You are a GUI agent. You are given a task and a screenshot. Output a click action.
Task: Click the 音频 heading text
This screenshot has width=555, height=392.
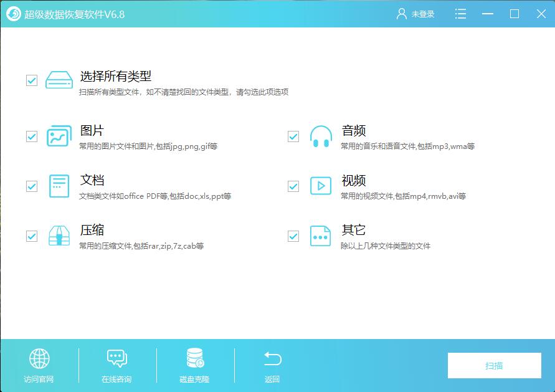click(354, 130)
